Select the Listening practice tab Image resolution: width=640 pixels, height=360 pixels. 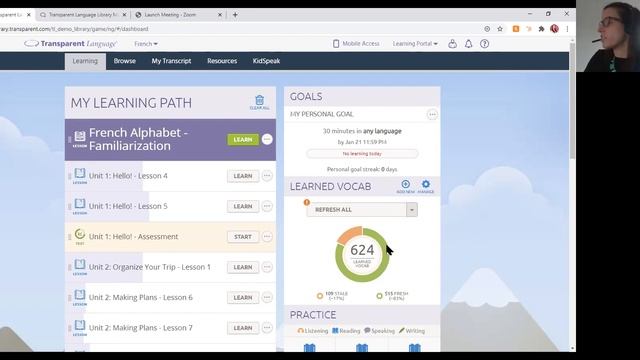(313, 331)
